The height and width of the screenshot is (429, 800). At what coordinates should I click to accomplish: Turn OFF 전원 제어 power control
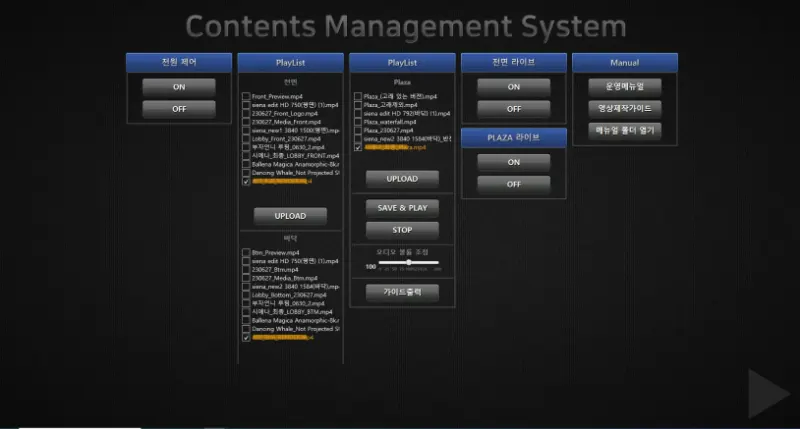click(178, 109)
